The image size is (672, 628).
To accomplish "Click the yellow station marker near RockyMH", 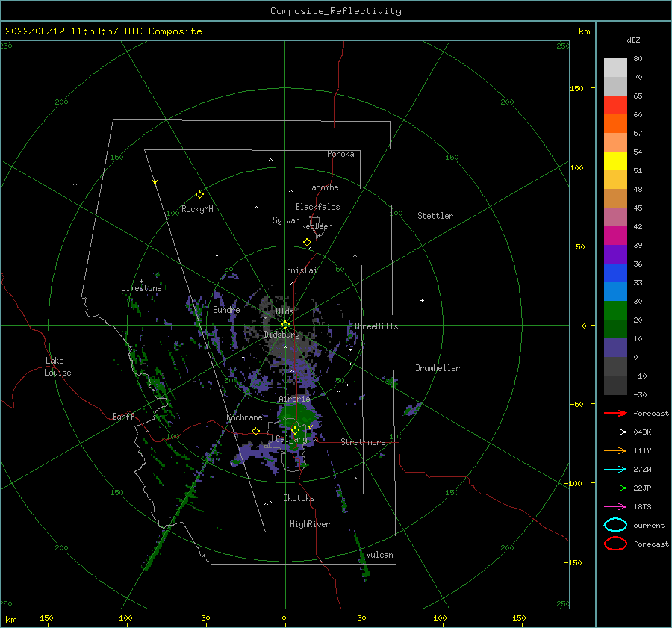I will tap(199, 195).
